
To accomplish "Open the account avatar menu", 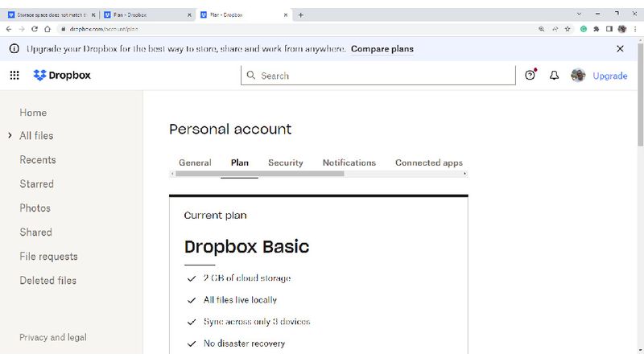I will click(x=578, y=75).
